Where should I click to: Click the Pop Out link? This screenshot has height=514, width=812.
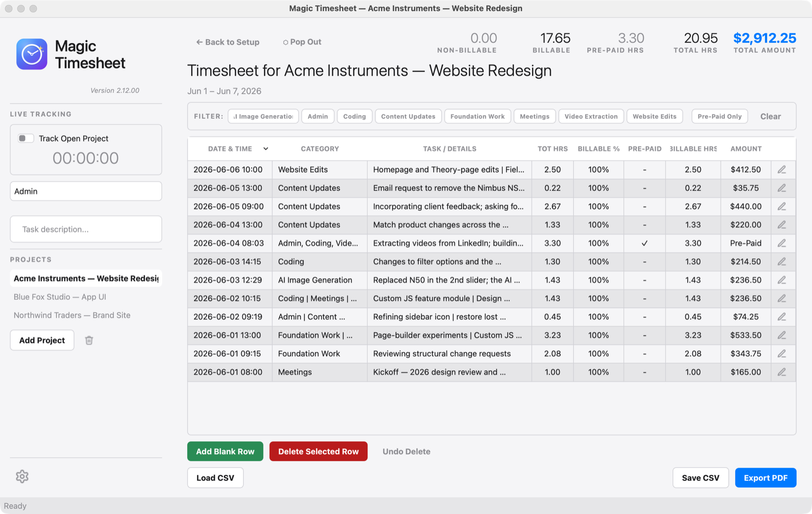[302, 42]
